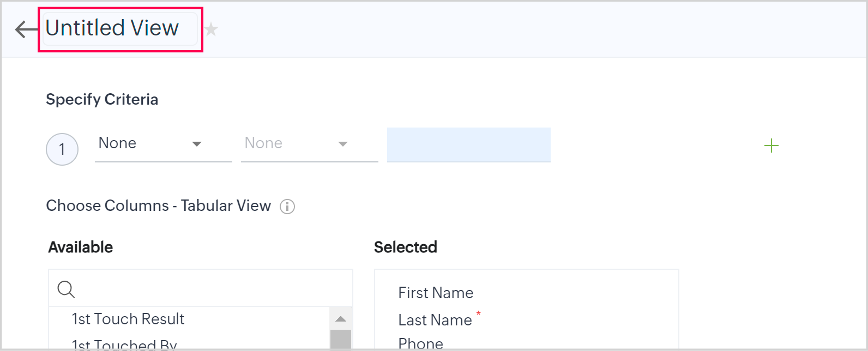Click the criteria row number 1 badge
Image resolution: width=868 pixels, height=351 pixels.
point(62,149)
